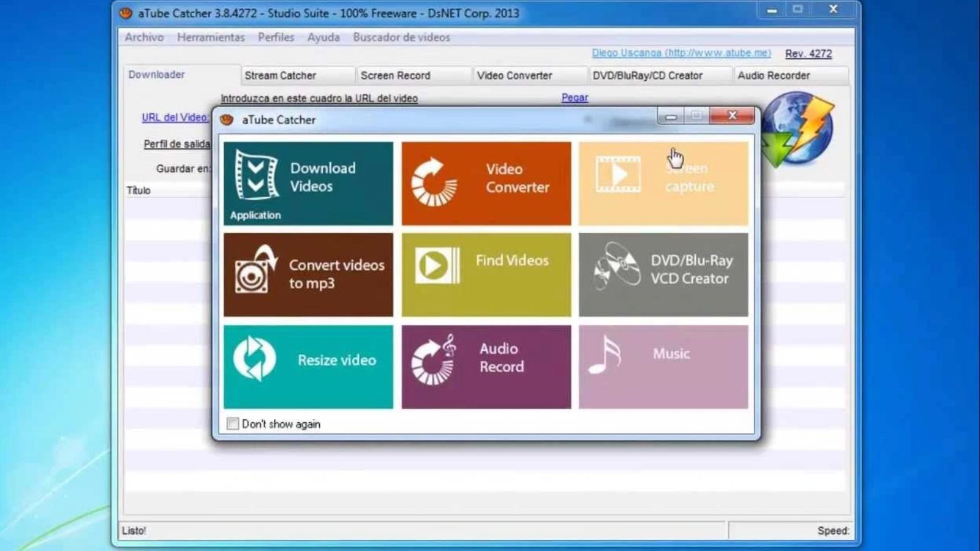Open the Buscador de videos menu

point(401,37)
